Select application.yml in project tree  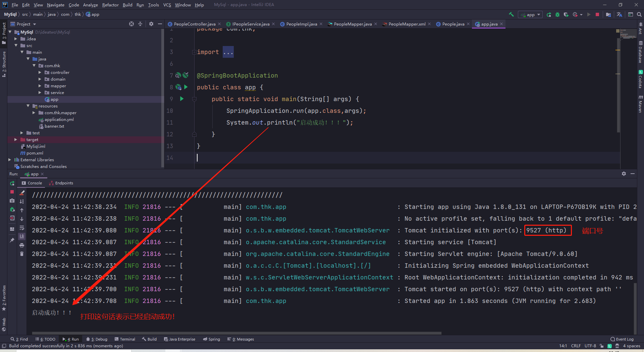(59, 119)
